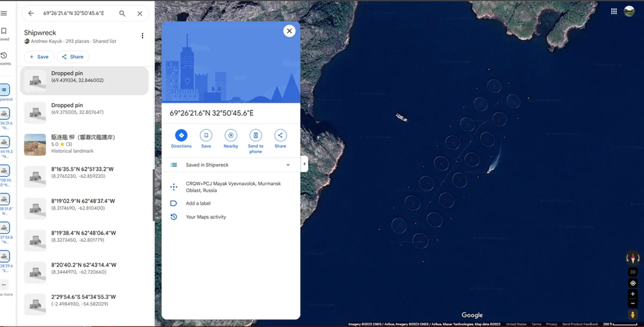Click the Nearby icon in place card
644x327 pixels.
231,135
